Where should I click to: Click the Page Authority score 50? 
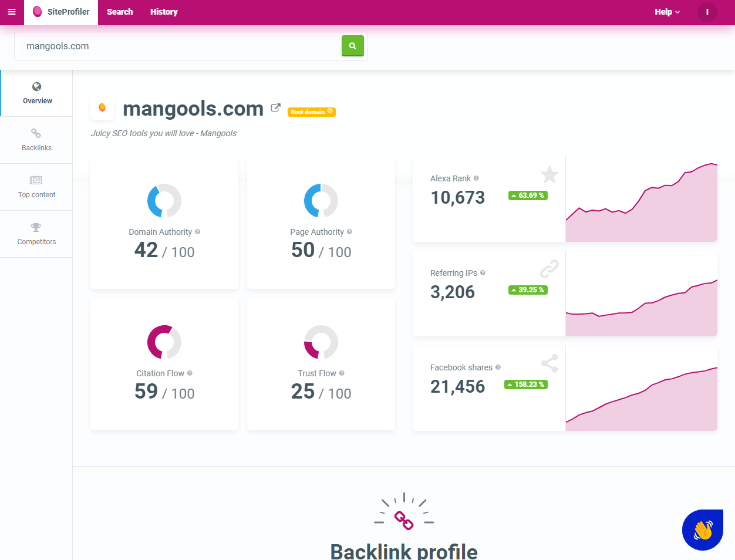click(x=303, y=250)
